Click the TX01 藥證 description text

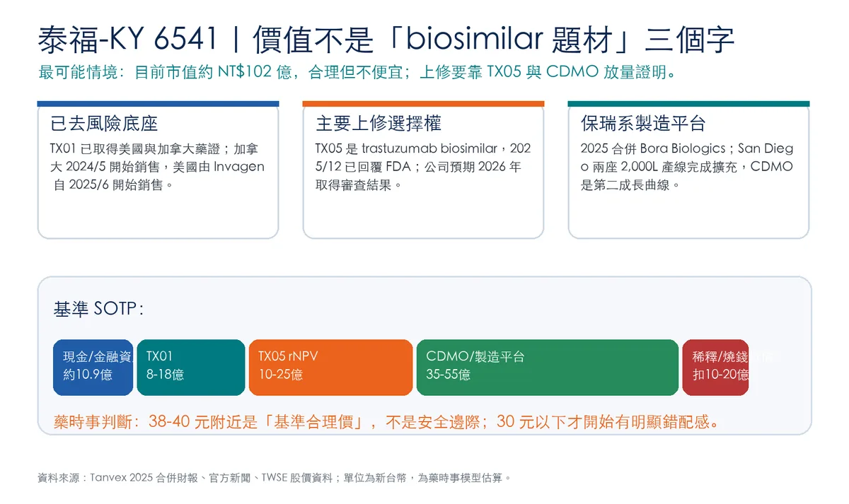click(157, 167)
